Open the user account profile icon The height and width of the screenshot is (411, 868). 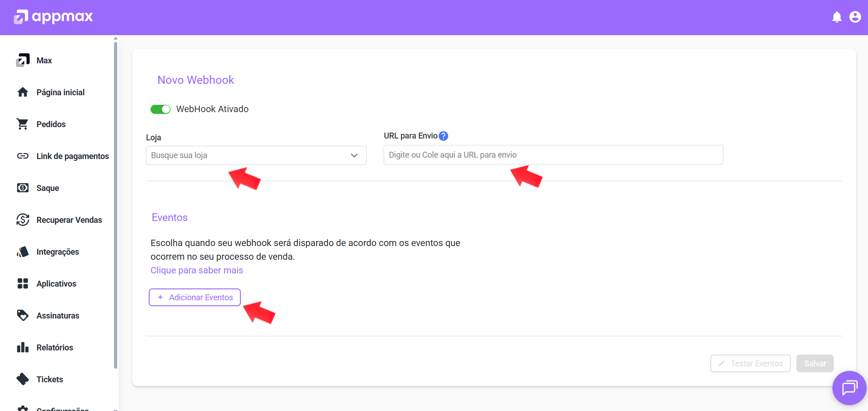tap(855, 17)
